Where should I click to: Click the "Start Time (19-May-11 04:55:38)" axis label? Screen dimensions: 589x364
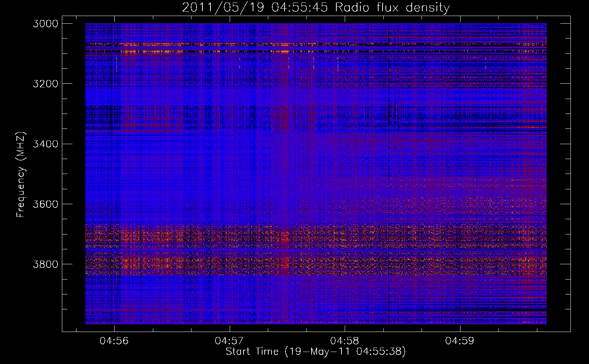pyautogui.click(x=316, y=352)
